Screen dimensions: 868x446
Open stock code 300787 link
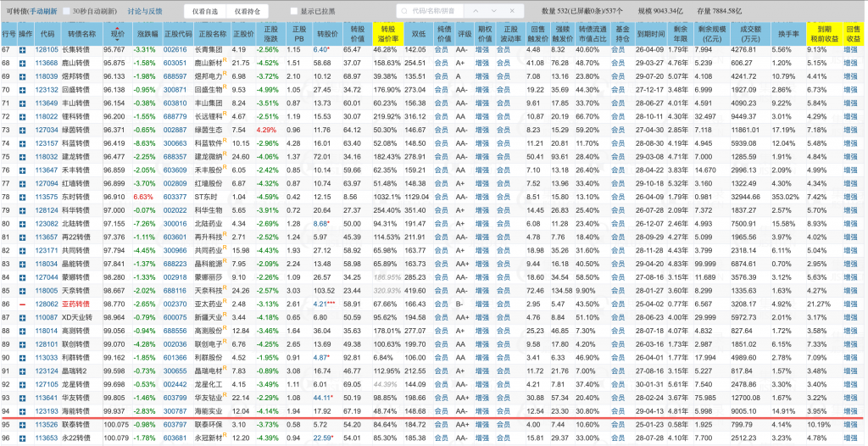point(175,410)
